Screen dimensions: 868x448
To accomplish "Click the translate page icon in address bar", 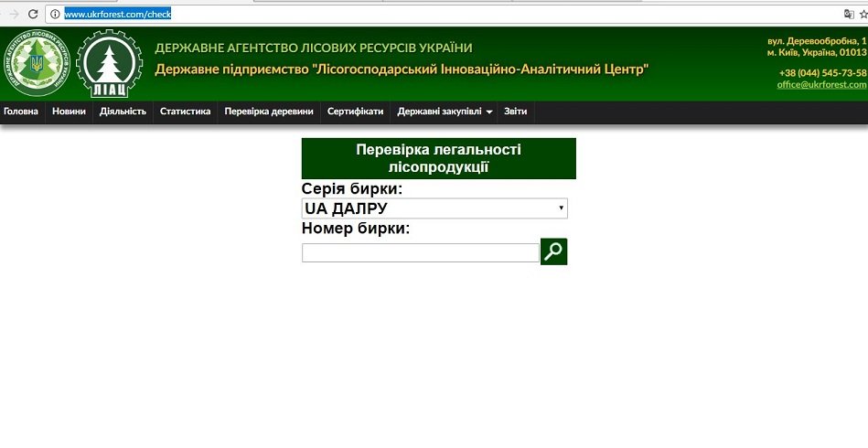I will click(849, 15).
